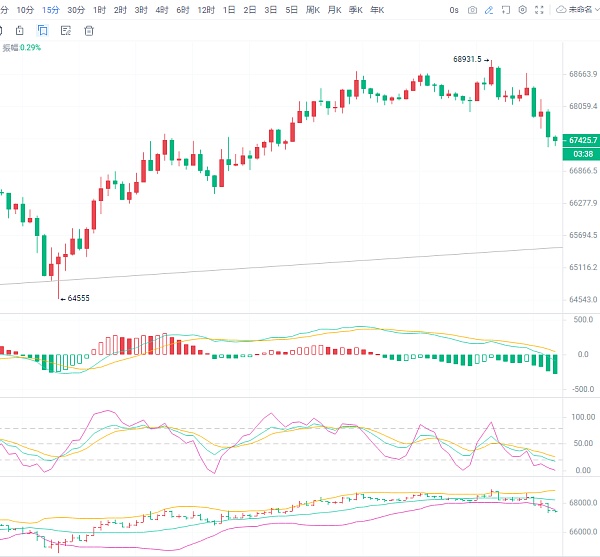Switch to the 15分 timeframe
The image size is (600, 557).
pyautogui.click(x=50, y=10)
